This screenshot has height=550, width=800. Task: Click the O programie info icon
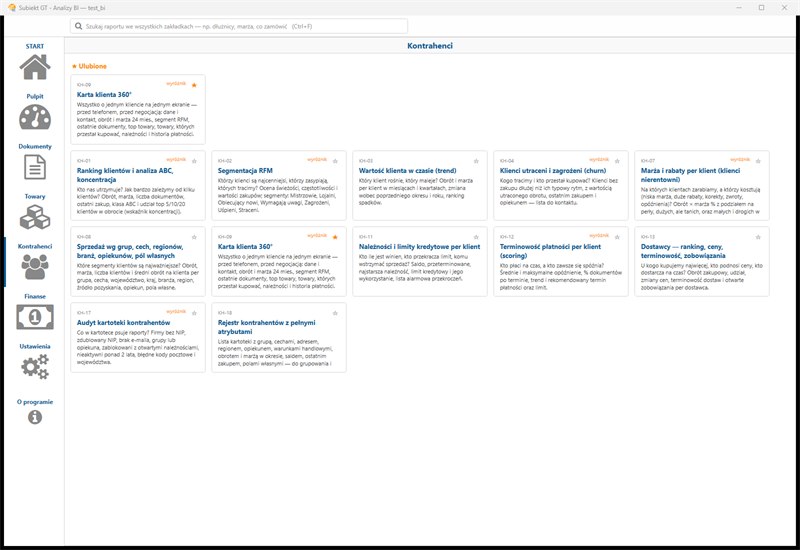(35, 417)
